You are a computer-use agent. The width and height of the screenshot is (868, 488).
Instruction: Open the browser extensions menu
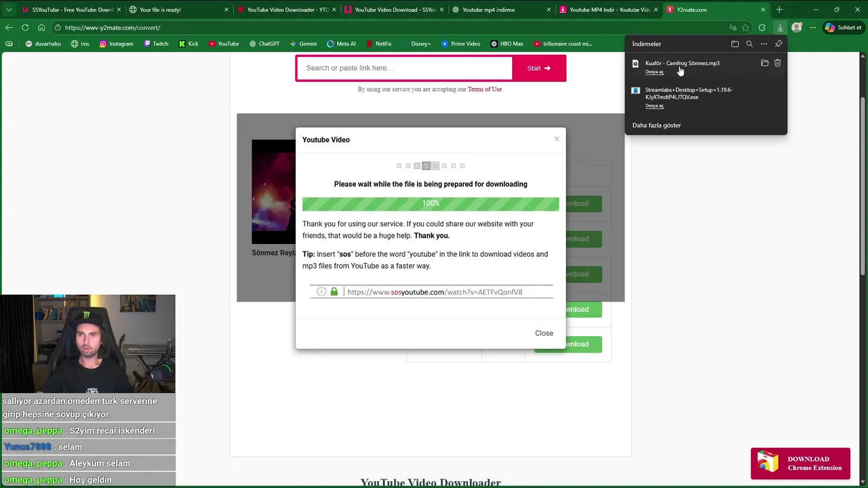pyautogui.click(x=762, y=28)
